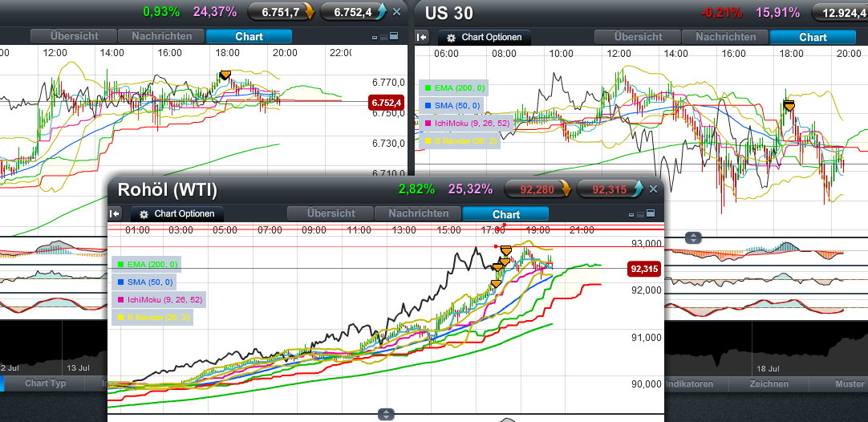Viewport: 868px width, 422px height.
Task: Toggle IchiMoku (9, 26, 52) in US 30 chart
Action: 465,123
